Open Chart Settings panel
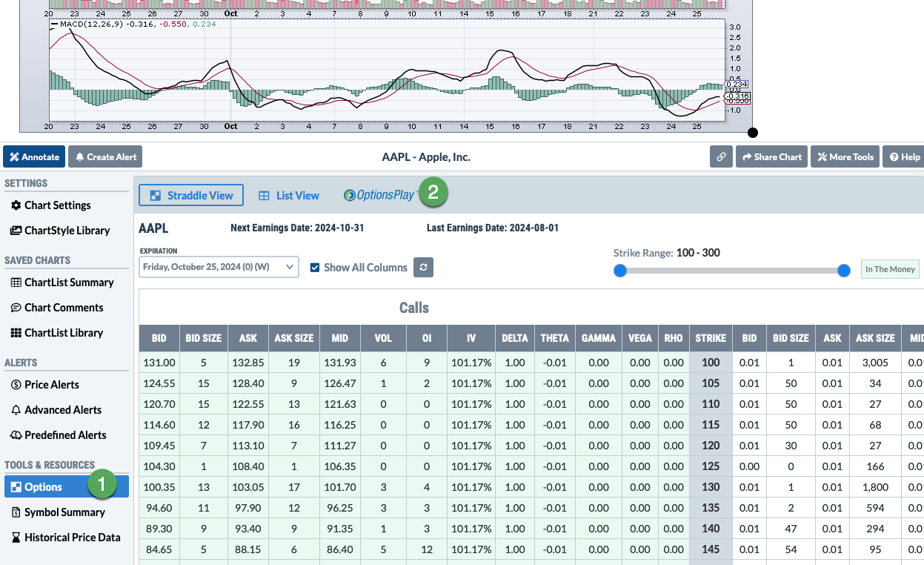Screen dimensions: 924x565 tap(58, 205)
